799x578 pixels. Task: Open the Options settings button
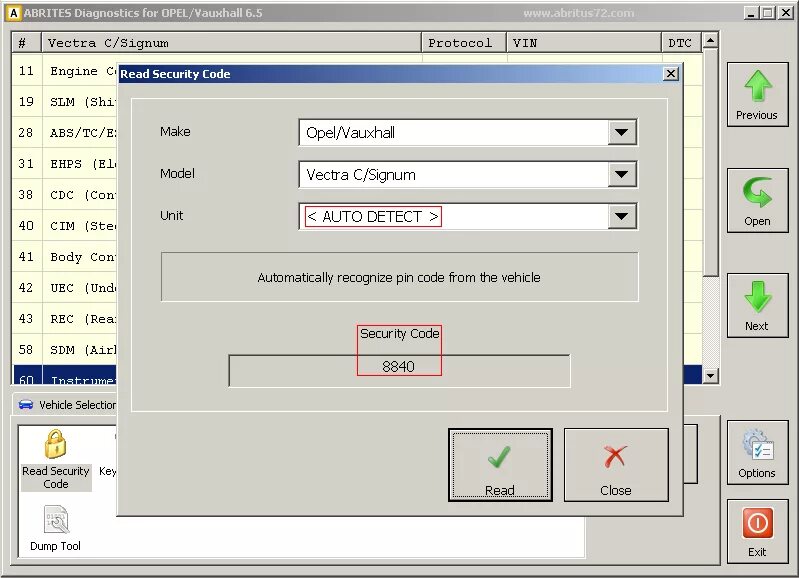pos(757,453)
